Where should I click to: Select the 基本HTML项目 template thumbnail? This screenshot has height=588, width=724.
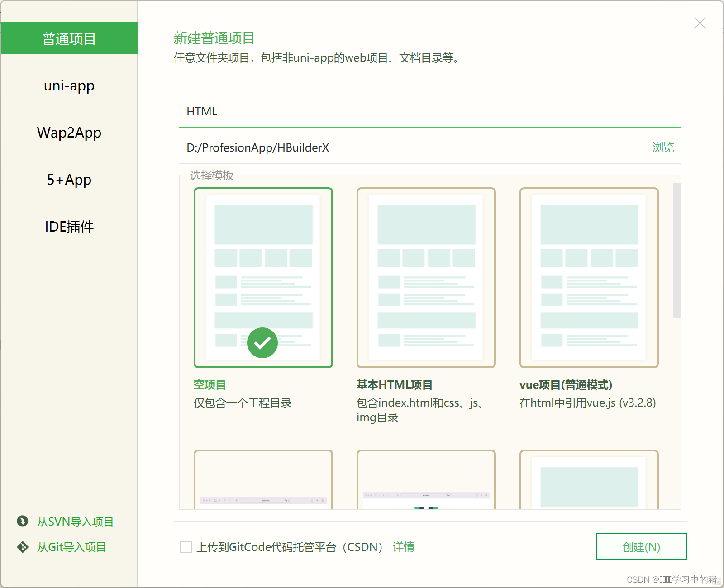426,278
